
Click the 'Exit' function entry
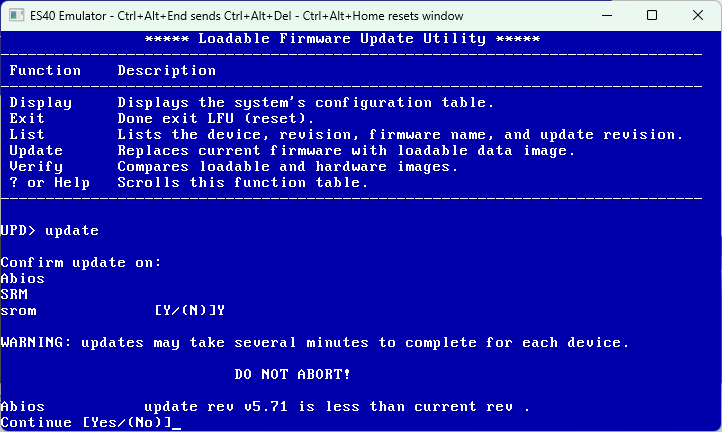tap(27, 118)
